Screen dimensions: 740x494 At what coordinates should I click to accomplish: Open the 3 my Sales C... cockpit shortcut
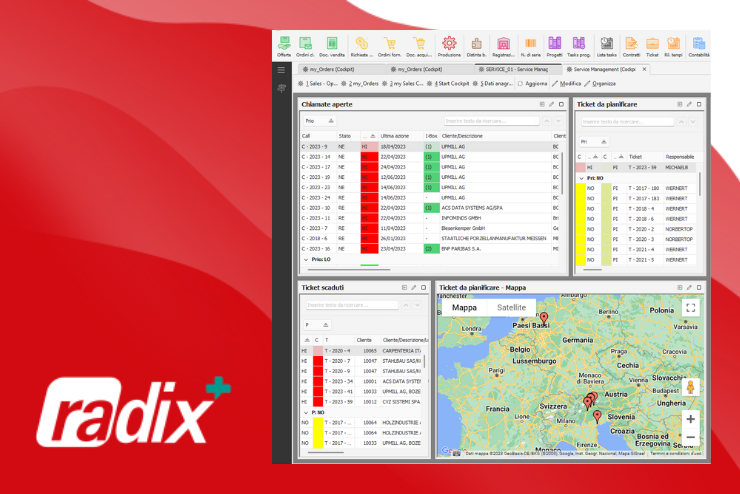403,84
